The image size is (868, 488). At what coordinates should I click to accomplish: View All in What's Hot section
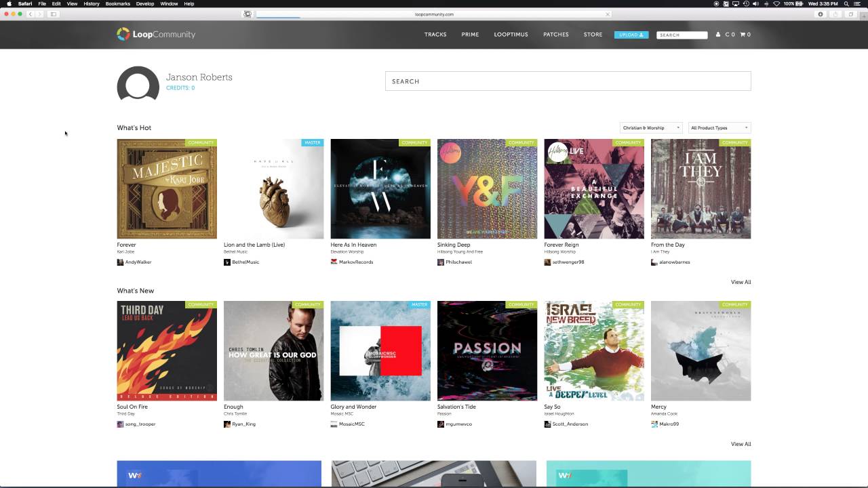741,282
